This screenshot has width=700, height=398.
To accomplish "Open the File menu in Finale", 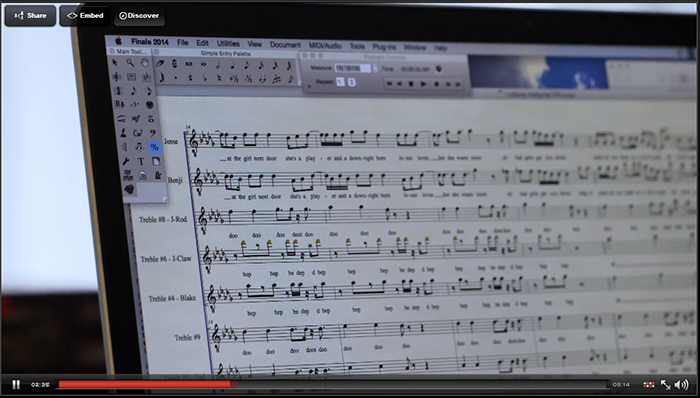I will pyautogui.click(x=183, y=42).
